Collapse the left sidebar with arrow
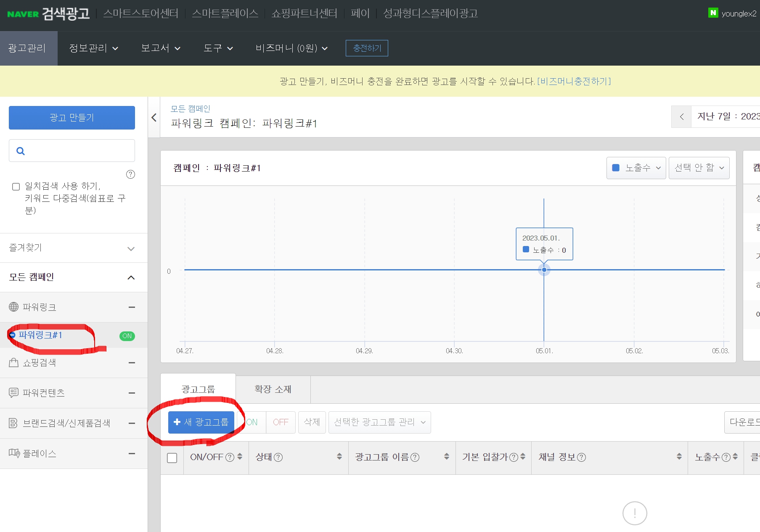 click(x=154, y=117)
